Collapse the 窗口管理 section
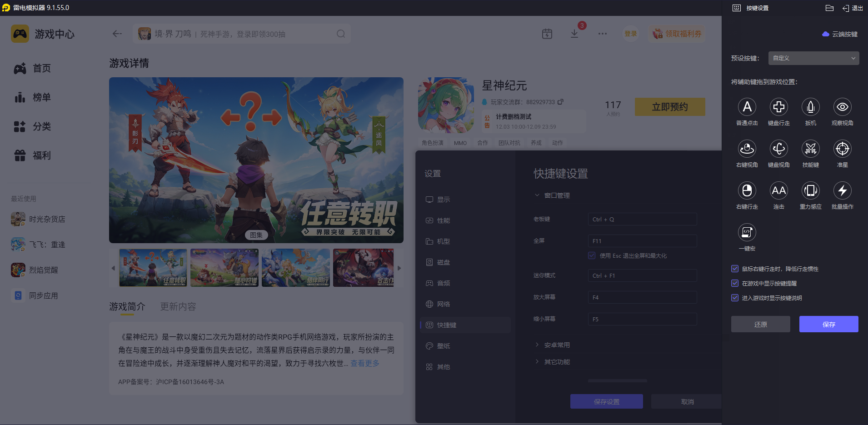The image size is (868, 425). 537,195
